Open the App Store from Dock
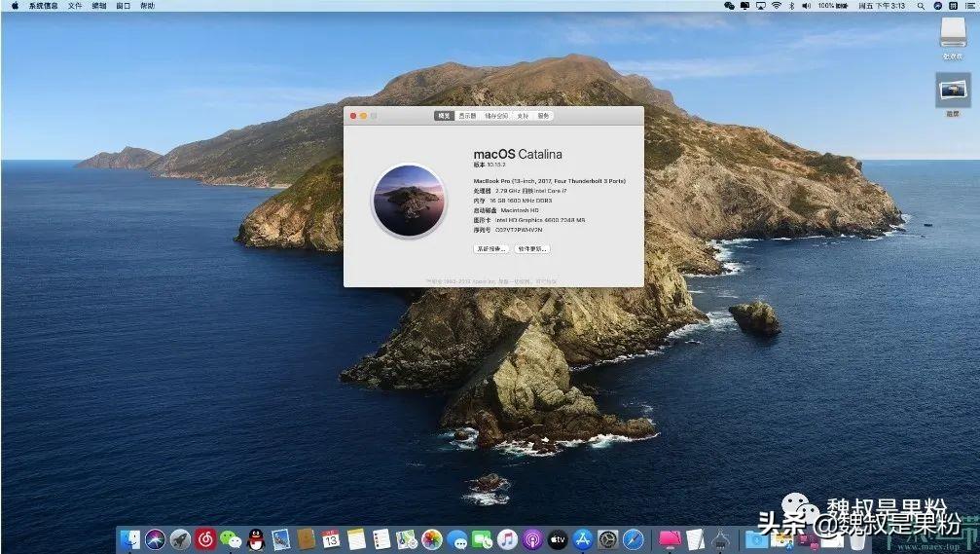 583,538
